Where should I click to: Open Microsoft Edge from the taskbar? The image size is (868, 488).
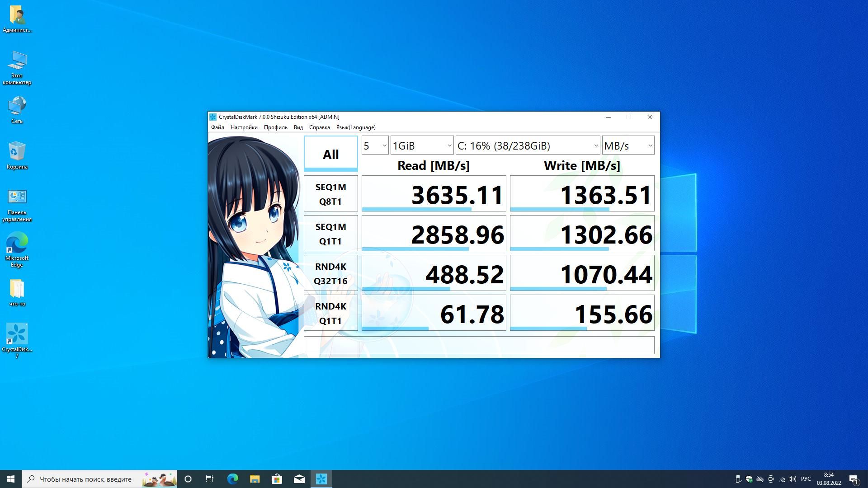pyautogui.click(x=232, y=479)
